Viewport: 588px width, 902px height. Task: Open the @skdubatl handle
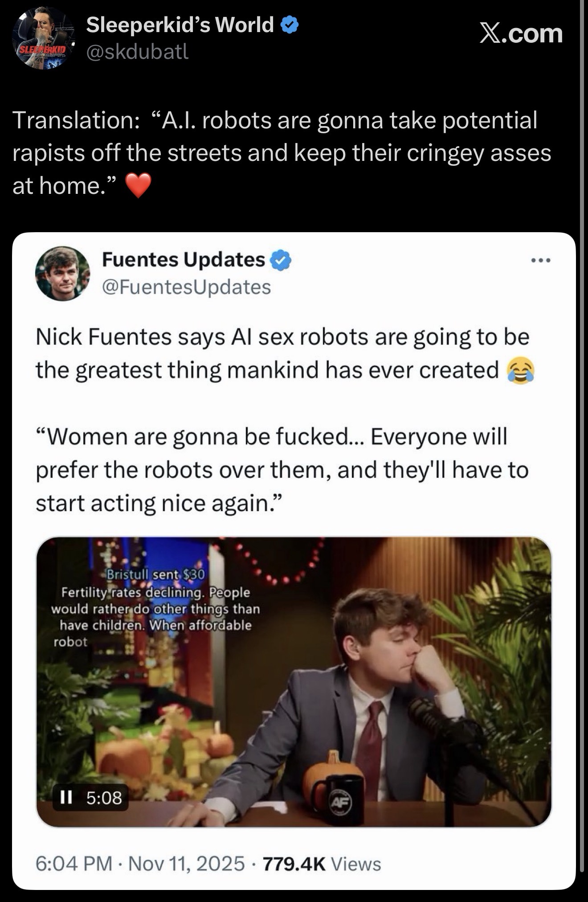(x=137, y=52)
